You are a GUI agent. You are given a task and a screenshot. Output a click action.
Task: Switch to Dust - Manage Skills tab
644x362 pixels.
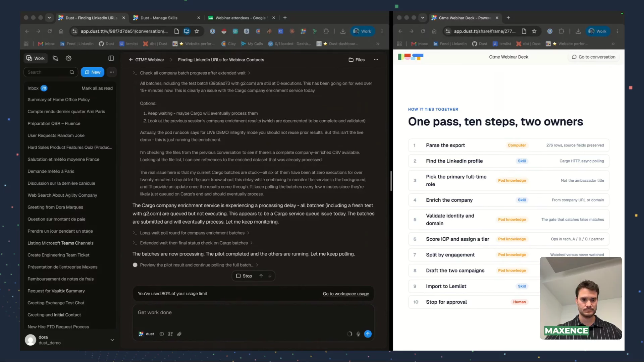coord(166,18)
